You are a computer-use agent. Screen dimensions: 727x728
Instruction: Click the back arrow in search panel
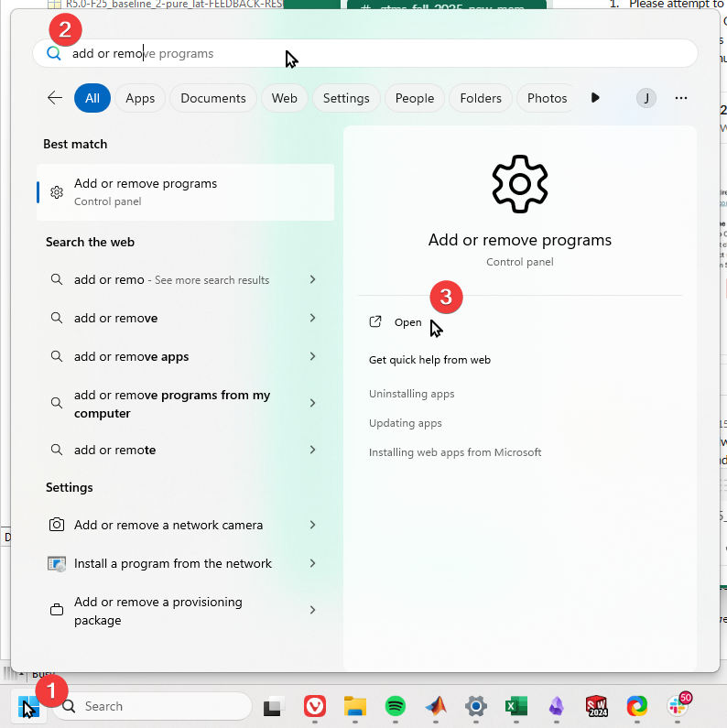pos(55,98)
